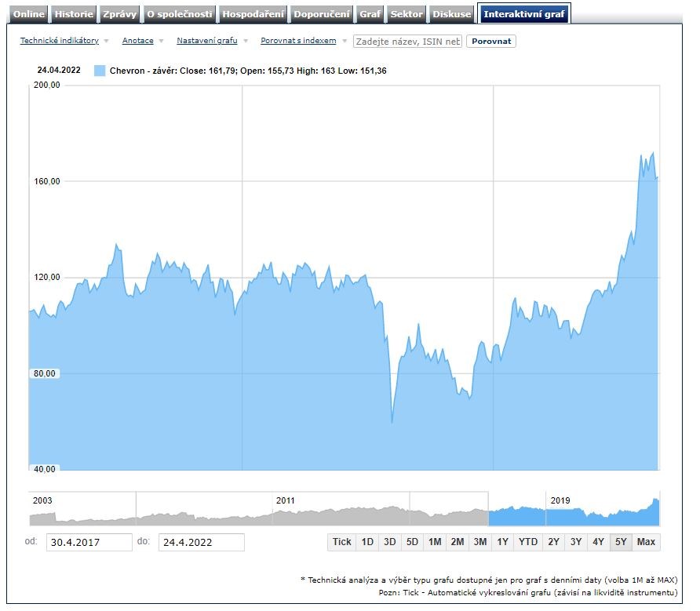Open the Zprávy tab

(x=120, y=14)
